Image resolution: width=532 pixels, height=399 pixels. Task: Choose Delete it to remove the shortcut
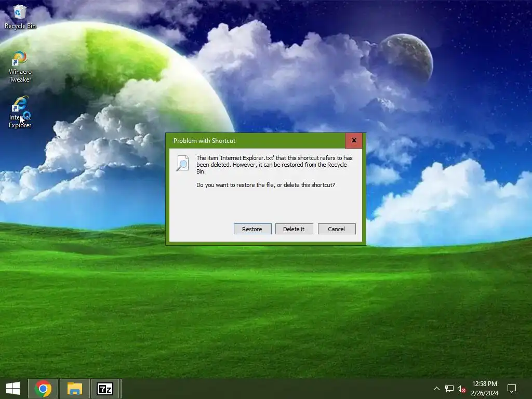pos(294,229)
